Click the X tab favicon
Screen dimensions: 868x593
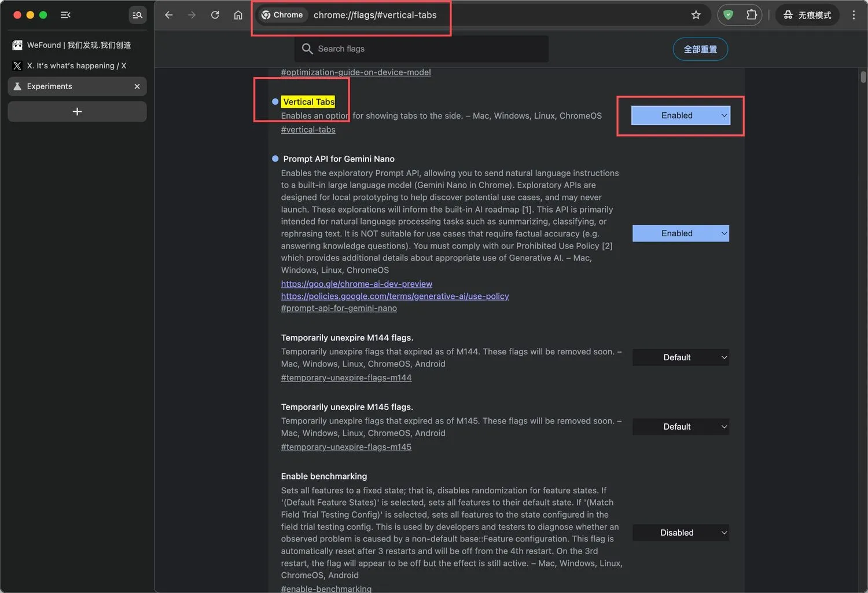(17, 66)
